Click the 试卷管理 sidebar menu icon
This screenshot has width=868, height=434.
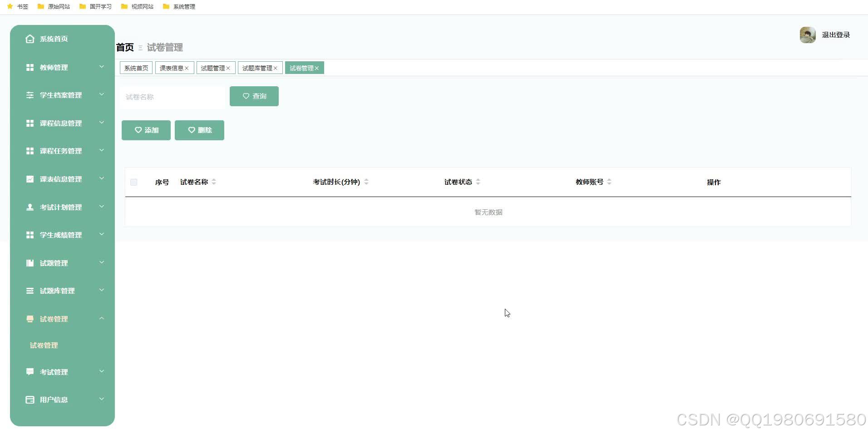coord(30,319)
